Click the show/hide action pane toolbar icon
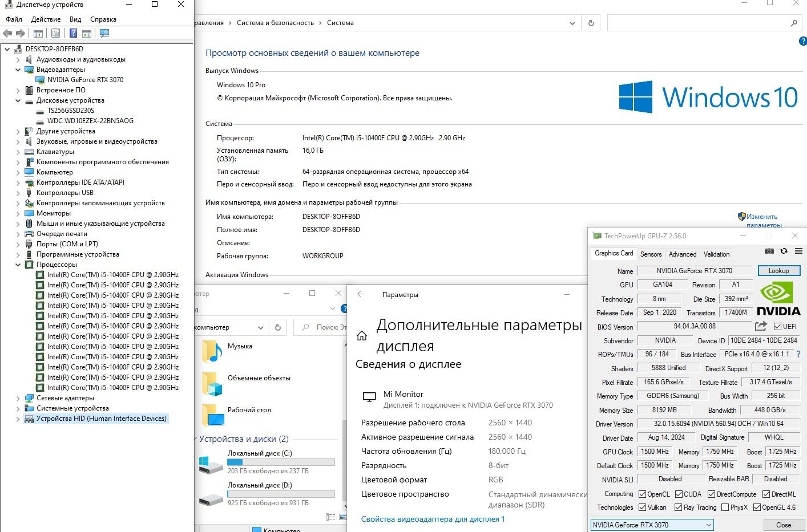 coord(87,33)
